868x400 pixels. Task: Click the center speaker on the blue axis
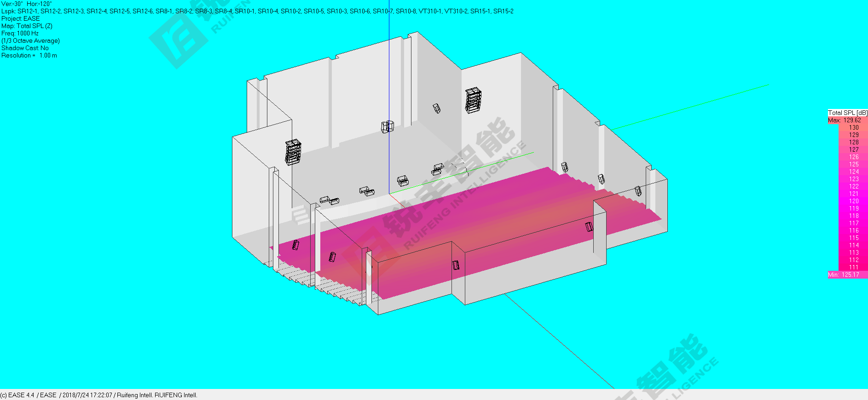click(387, 126)
